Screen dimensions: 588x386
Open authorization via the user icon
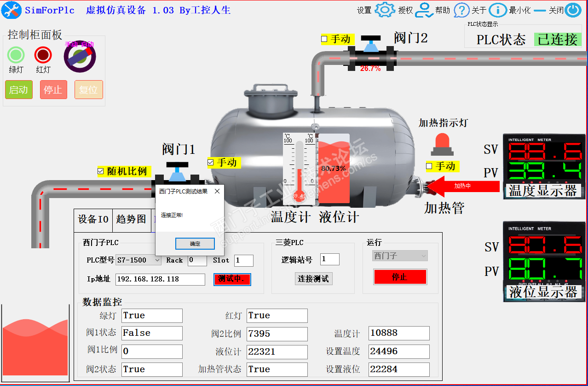pyautogui.click(x=424, y=10)
